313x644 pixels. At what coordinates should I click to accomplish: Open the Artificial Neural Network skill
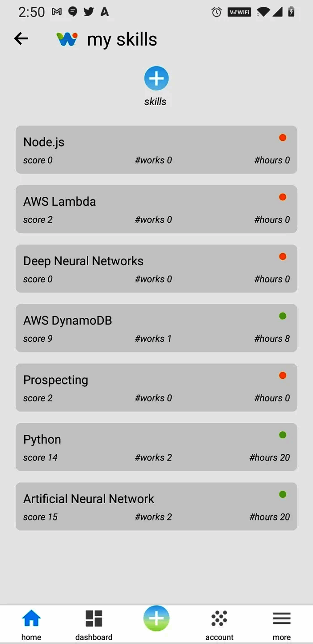156,507
